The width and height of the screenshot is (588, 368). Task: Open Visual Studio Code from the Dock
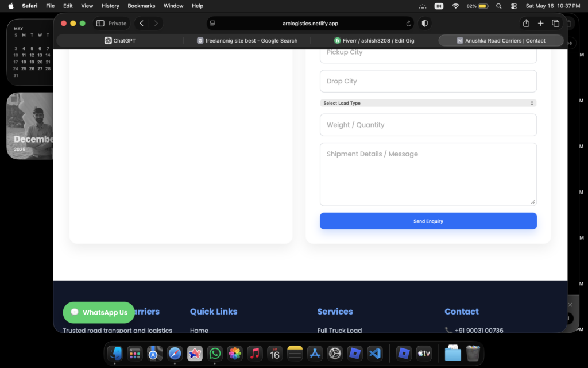pos(375,354)
